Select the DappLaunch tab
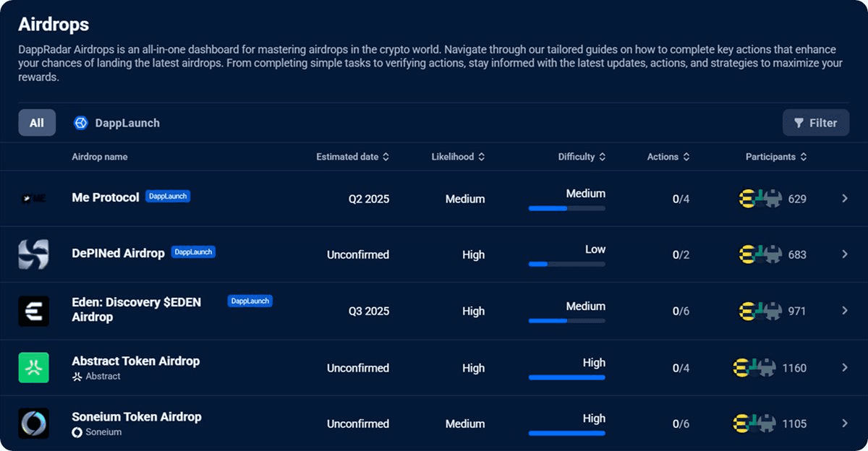This screenshot has height=451, width=868. tap(116, 122)
